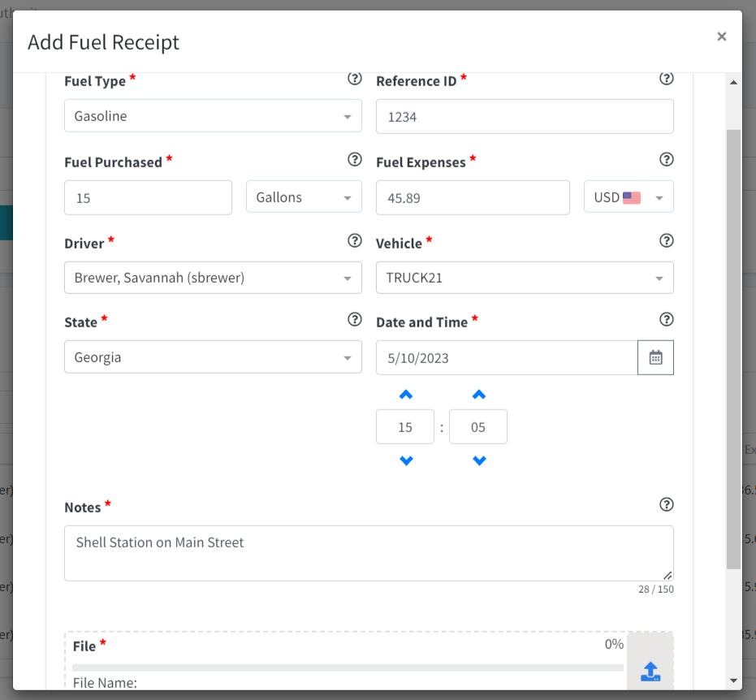Click the Fuel Expenses help icon
The image size is (756, 700).
click(x=667, y=159)
